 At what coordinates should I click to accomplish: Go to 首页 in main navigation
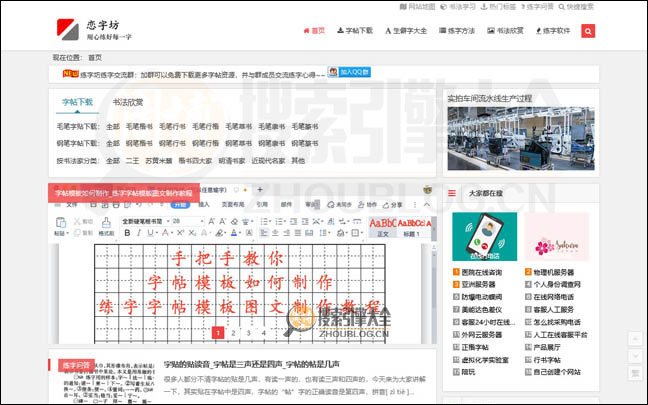314,31
